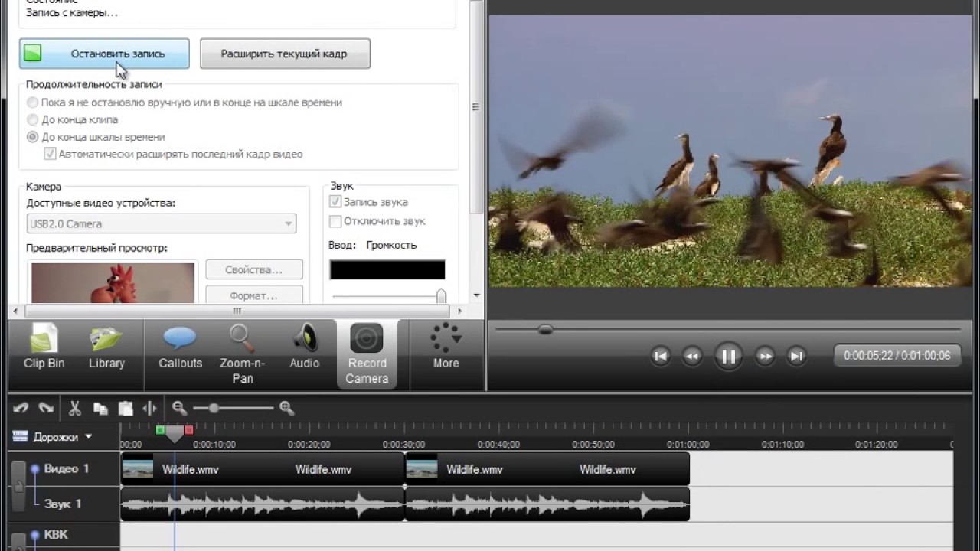Click the audio volume slider handle
The width and height of the screenshot is (980, 551).
441,295
